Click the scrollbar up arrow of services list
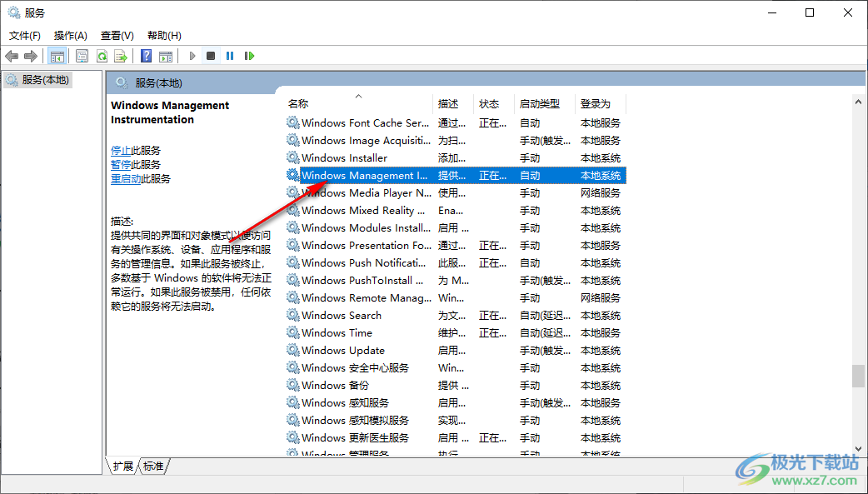Screen dimensions: 868x494 click(x=858, y=102)
